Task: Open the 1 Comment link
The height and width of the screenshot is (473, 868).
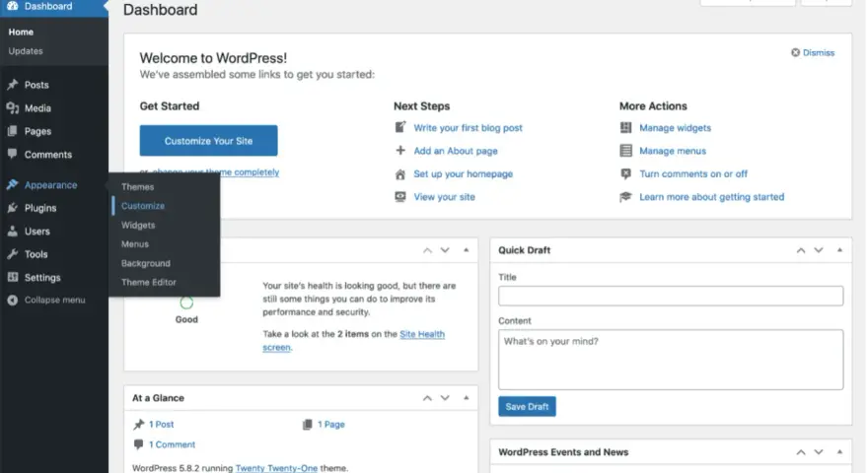Action: pyautogui.click(x=172, y=444)
